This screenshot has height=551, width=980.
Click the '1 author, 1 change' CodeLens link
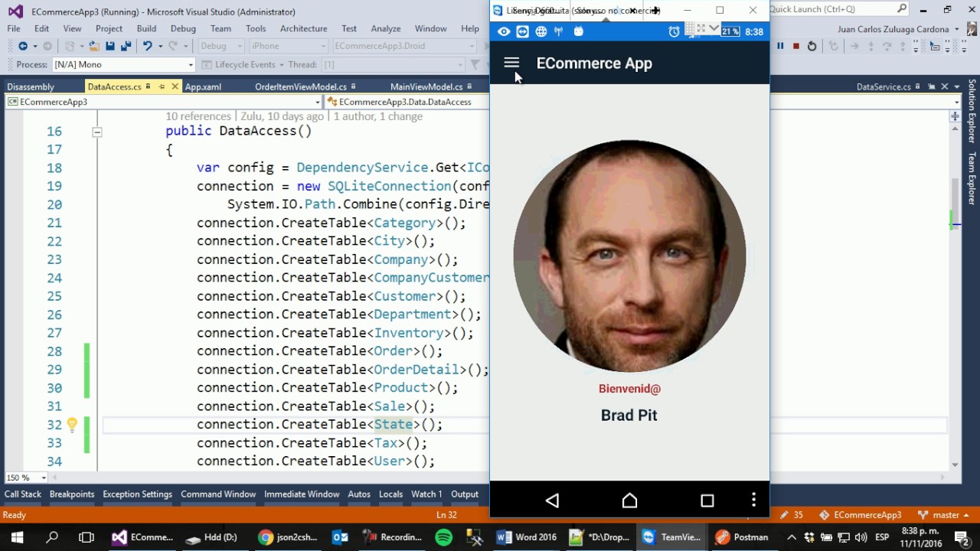[x=378, y=116]
